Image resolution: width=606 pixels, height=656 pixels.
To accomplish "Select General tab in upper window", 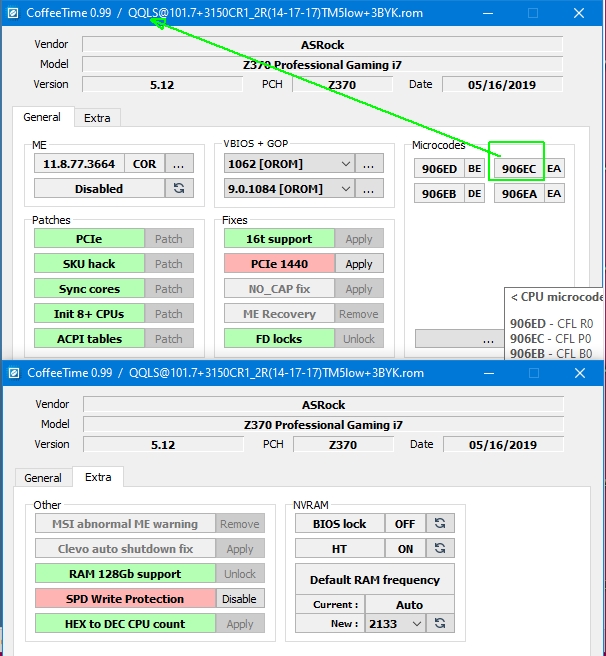I will (x=42, y=117).
